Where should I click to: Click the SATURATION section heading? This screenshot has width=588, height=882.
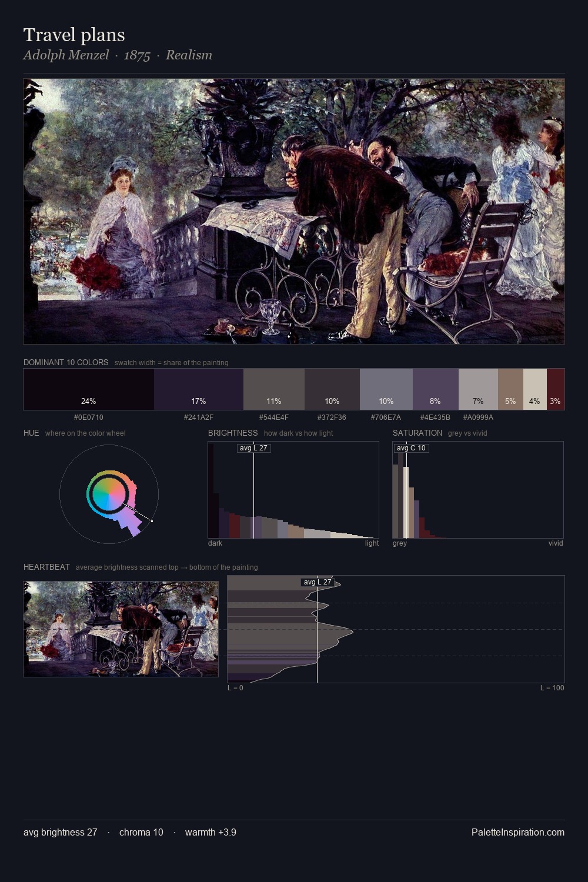click(x=417, y=433)
